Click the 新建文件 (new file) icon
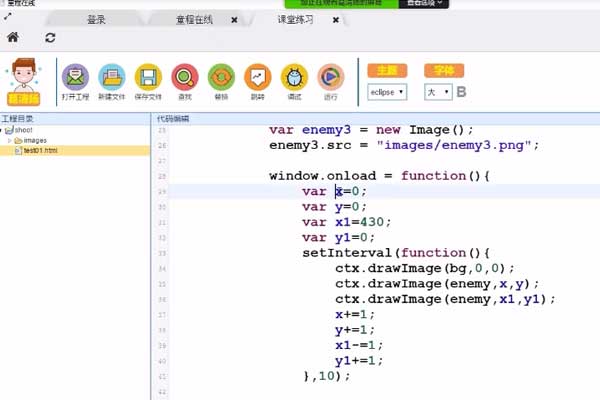Viewport: 600px width, 400px height. [112, 78]
